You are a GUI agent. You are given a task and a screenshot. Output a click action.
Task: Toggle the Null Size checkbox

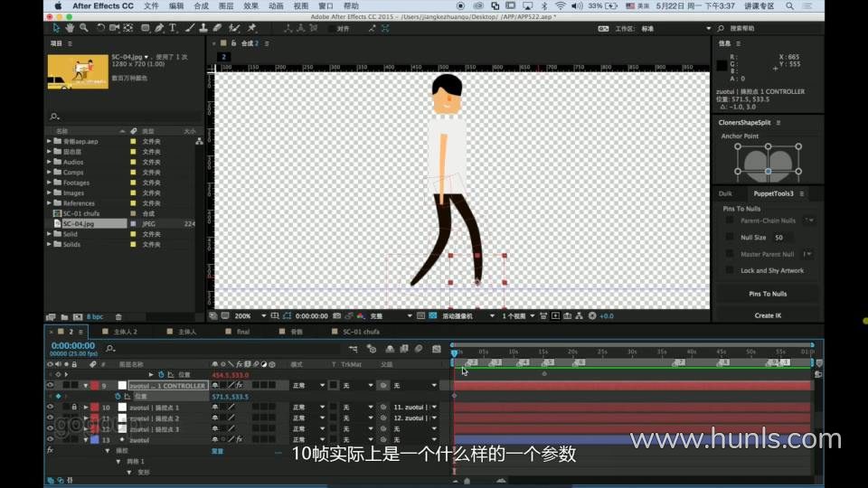pos(730,237)
